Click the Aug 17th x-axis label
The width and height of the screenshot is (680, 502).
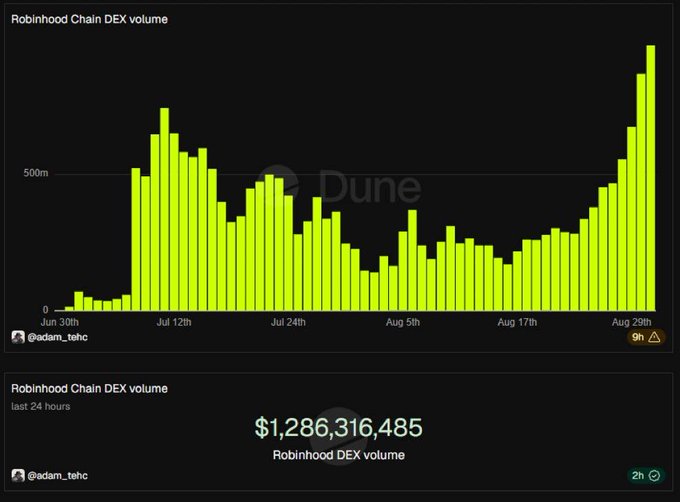tap(517, 322)
